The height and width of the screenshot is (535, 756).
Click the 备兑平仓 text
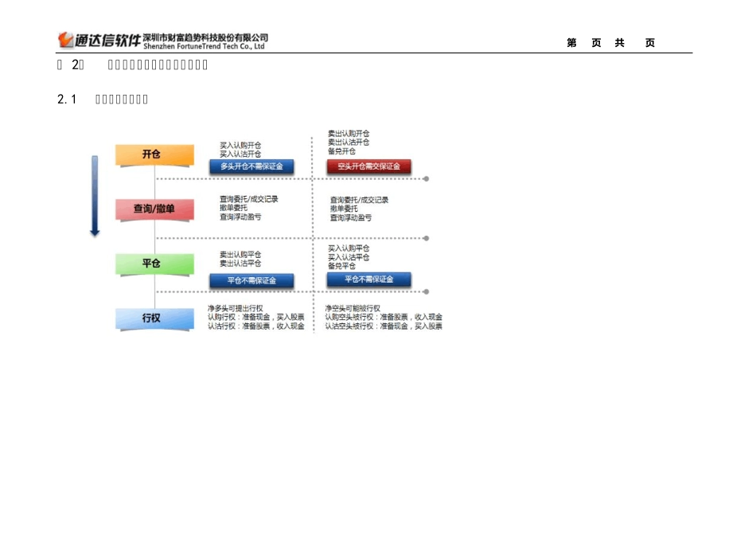[342, 266]
